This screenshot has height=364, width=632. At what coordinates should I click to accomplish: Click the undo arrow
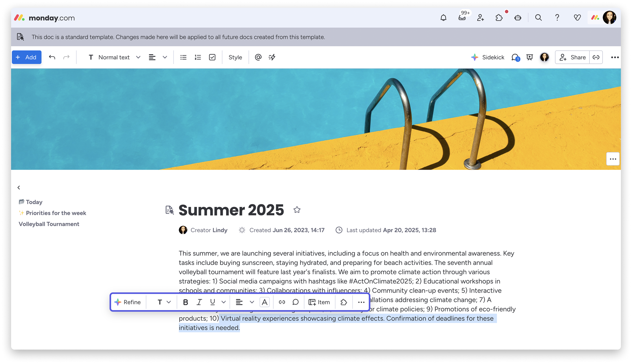[x=52, y=57]
